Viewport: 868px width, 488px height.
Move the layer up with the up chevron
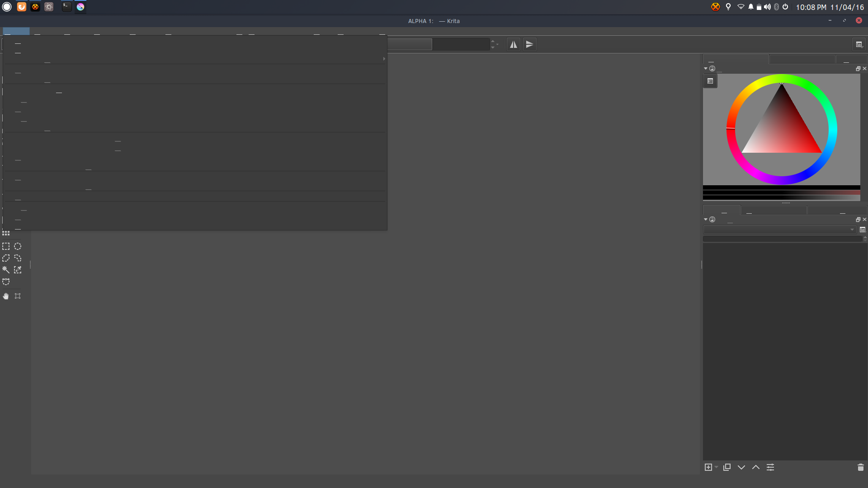coord(756,467)
